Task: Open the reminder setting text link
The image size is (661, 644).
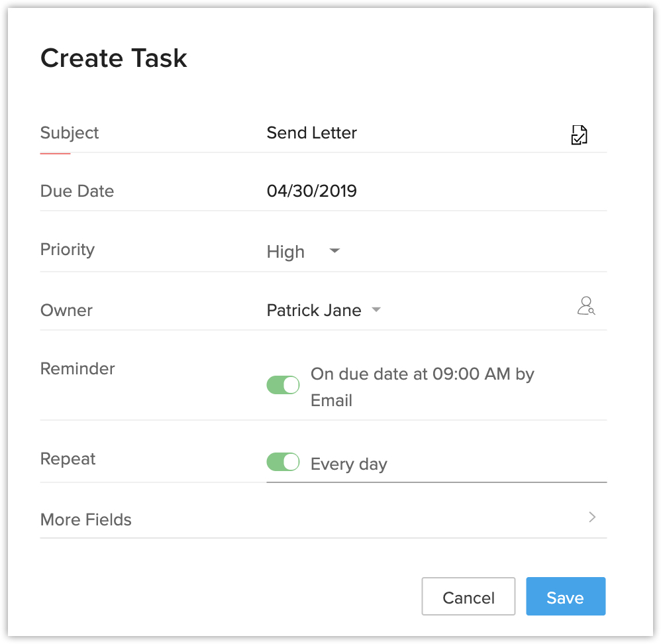Action: [422, 387]
